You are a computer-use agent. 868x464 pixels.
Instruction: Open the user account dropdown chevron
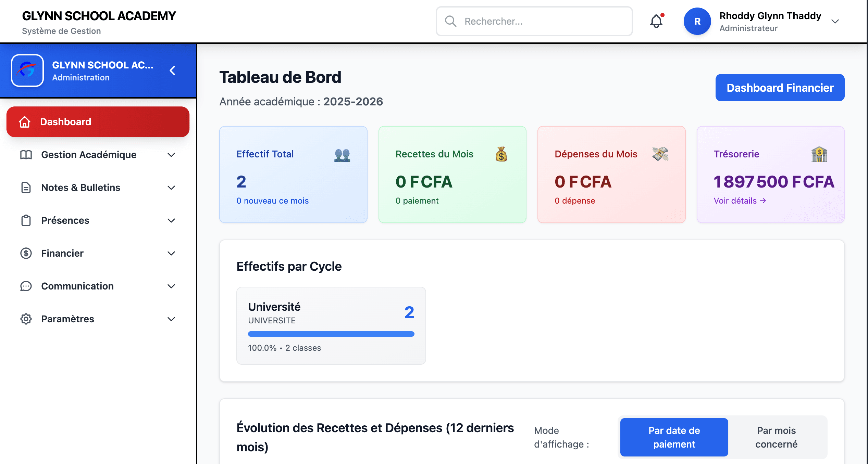(835, 22)
